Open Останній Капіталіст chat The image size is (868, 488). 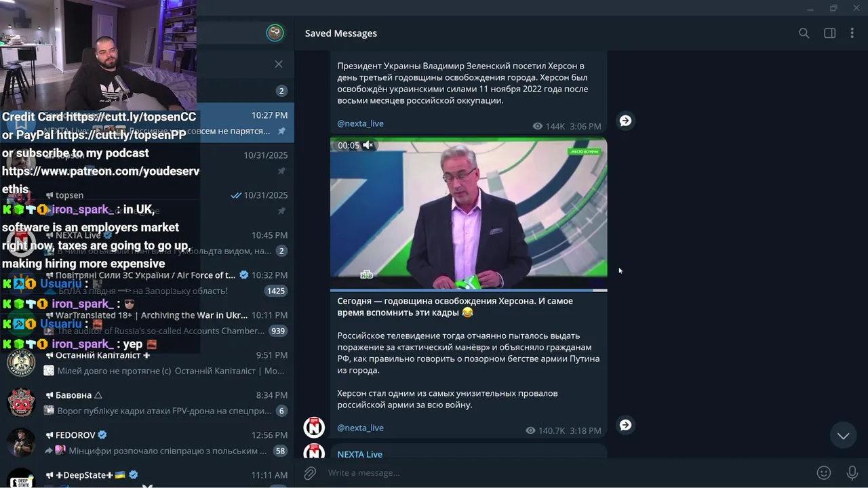(147, 363)
